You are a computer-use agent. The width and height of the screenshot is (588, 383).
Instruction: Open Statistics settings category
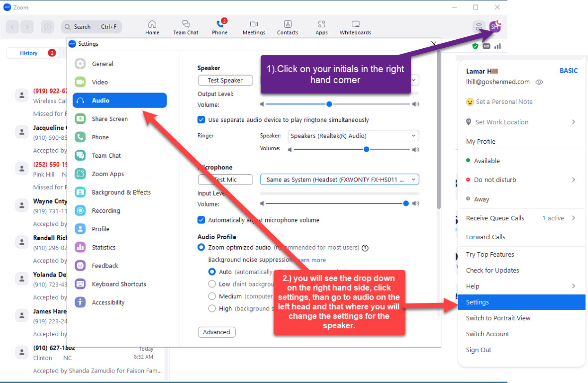click(119, 248)
